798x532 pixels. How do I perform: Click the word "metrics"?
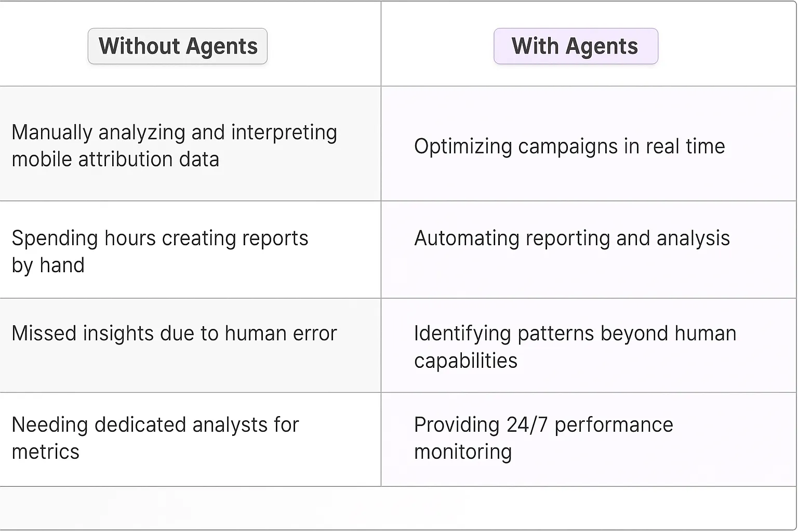pos(46,452)
